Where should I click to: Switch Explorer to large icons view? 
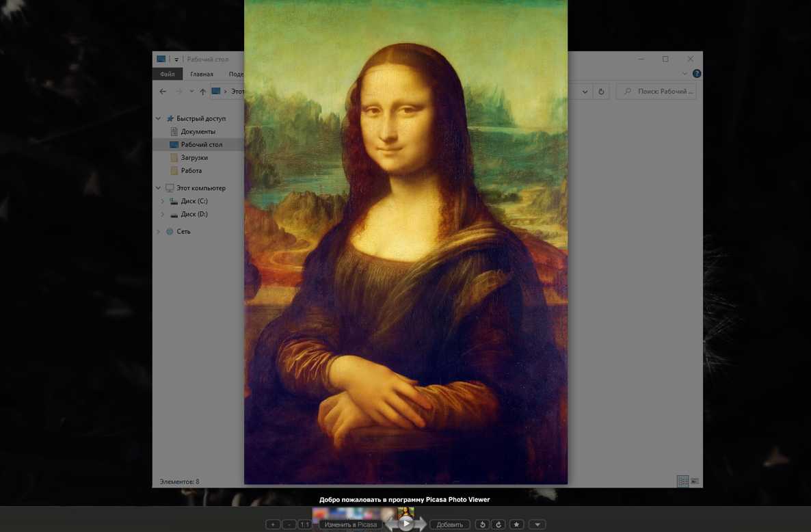click(695, 481)
